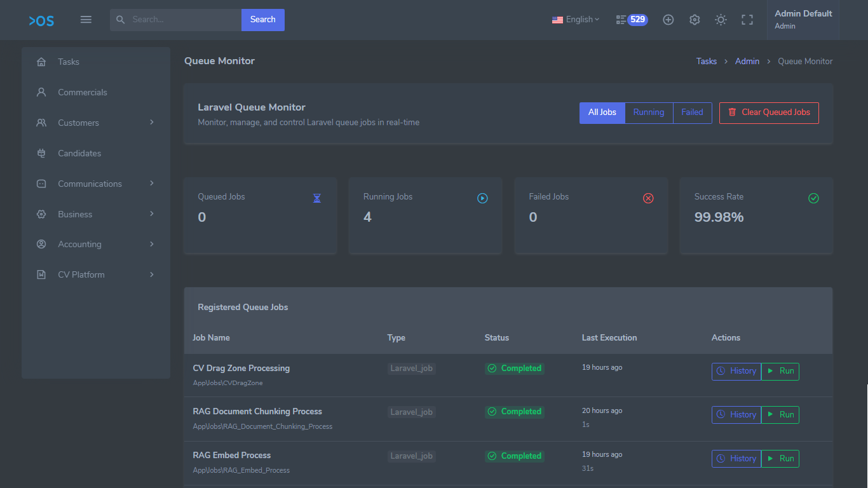868x488 pixels.
Task: Open the settings gear icon in header
Action: tap(695, 20)
